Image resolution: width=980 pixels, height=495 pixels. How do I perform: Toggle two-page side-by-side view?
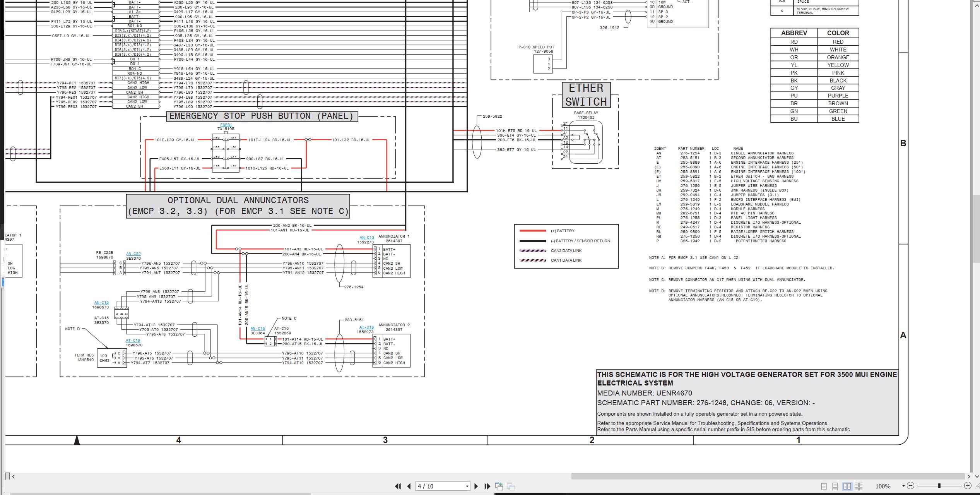[x=847, y=486]
